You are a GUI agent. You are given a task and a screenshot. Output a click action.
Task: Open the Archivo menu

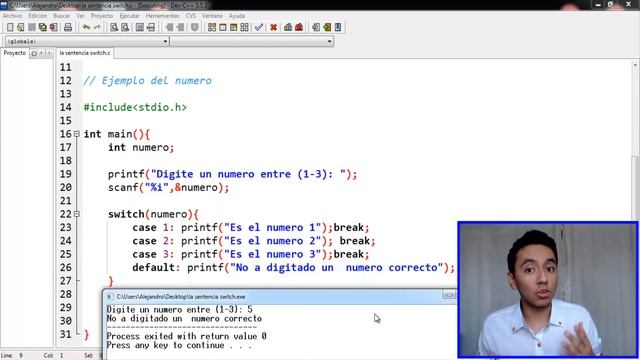[x=12, y=16]
